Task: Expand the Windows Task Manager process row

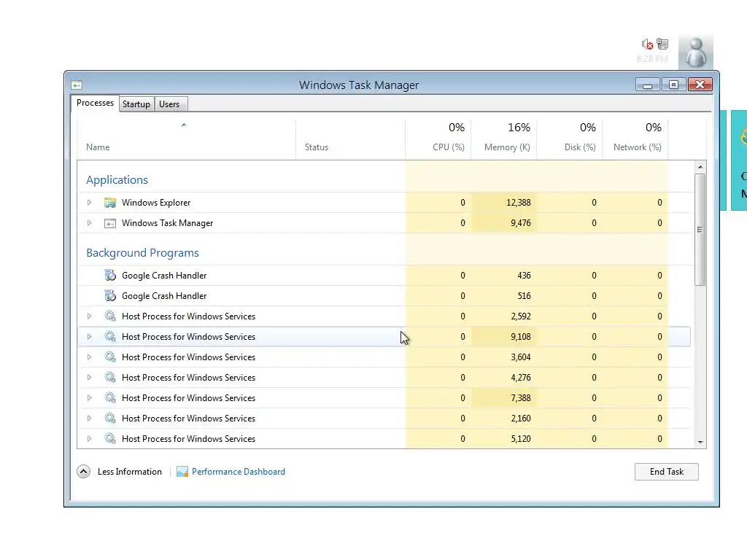Action: pyautogui.click(x=89, y=223)
